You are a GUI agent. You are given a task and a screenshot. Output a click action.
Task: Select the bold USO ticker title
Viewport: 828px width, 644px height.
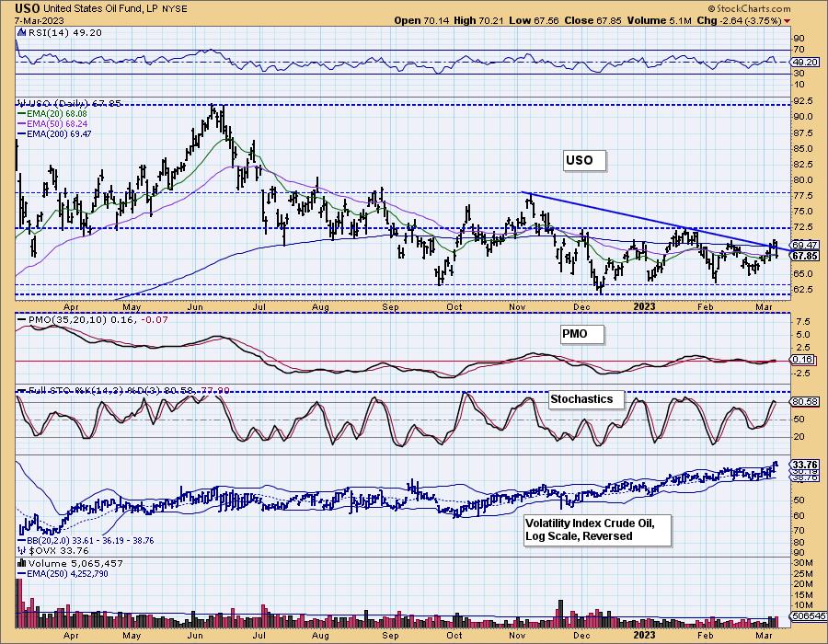[27, 8]
